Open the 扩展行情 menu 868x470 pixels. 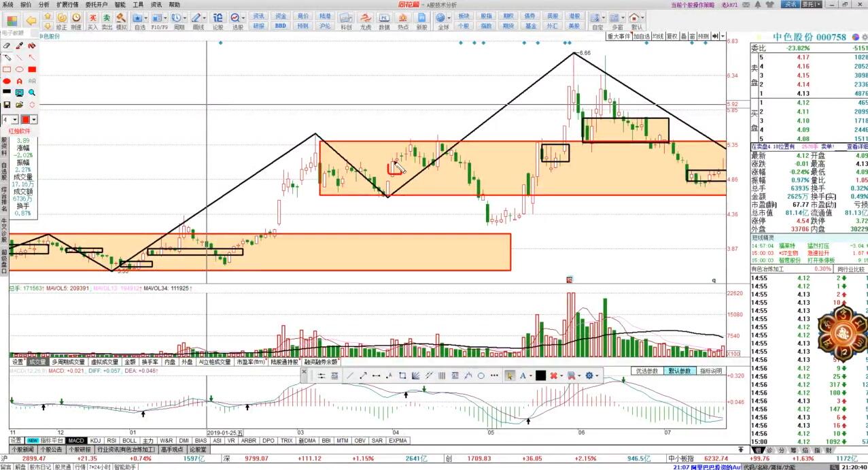coord(67,4)
